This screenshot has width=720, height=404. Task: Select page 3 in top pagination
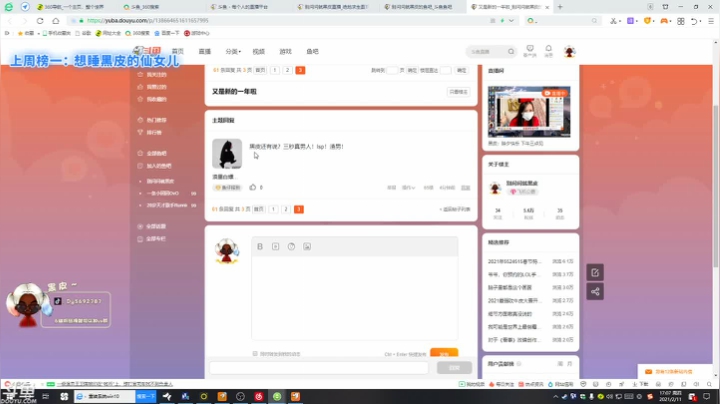(300, 70)
